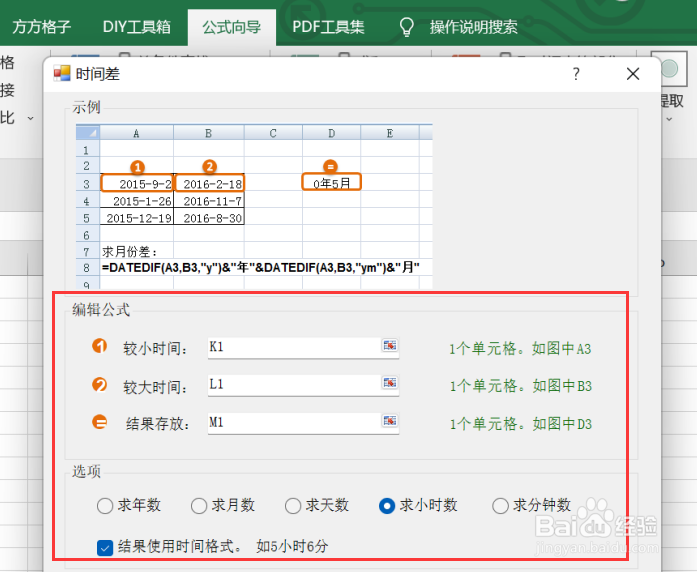
Task: Click column D header in example
Action: [332, 133]
